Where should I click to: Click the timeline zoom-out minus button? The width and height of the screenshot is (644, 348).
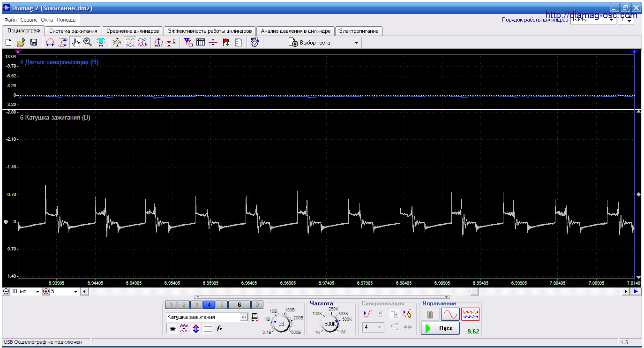click(x=6, y=292)
